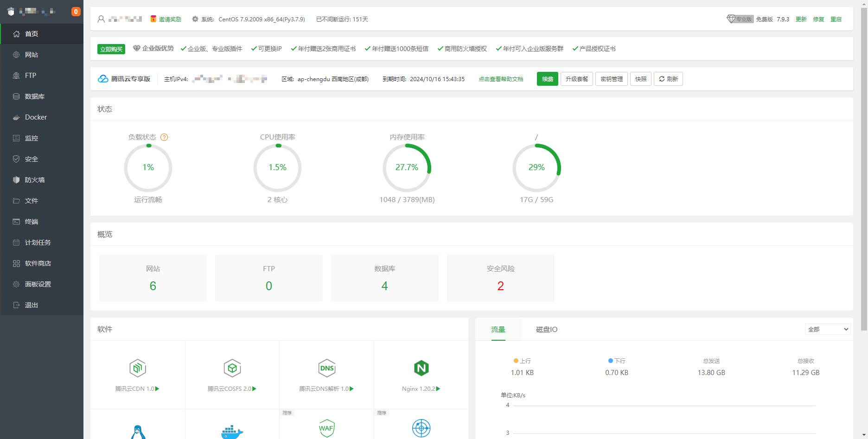
Task: Click the gear icon beside 系统
Action: pyautogui.click(x=195, y=19)
